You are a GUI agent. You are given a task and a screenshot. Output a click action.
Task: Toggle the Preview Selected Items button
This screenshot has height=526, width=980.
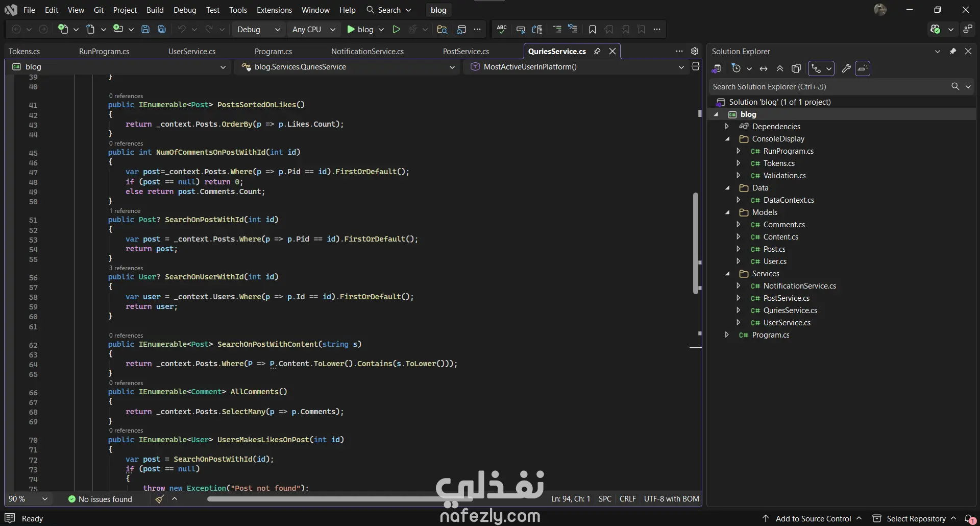[x=863, y=68]
